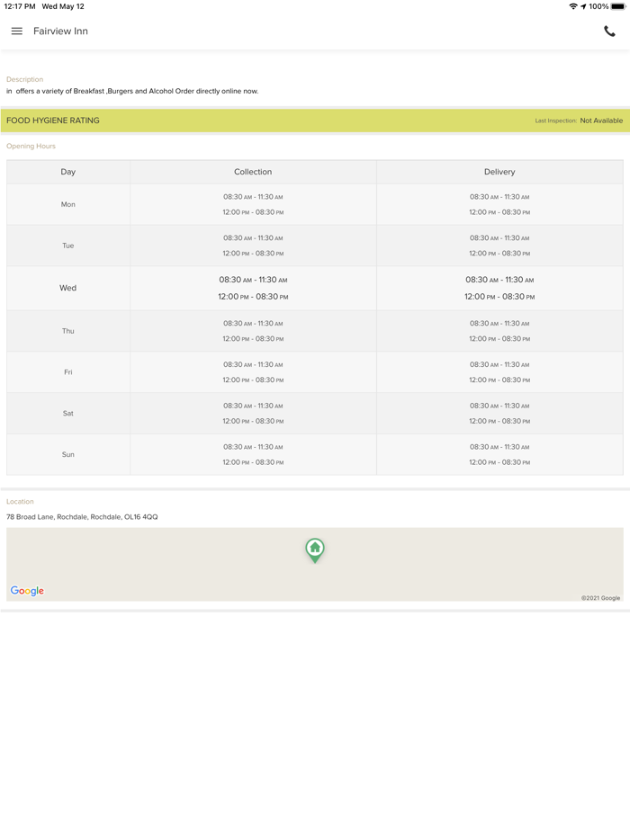Tap Sunday delivery morning hours
Image resolution: width=630 pixels, height=840 pixels.
499,447
